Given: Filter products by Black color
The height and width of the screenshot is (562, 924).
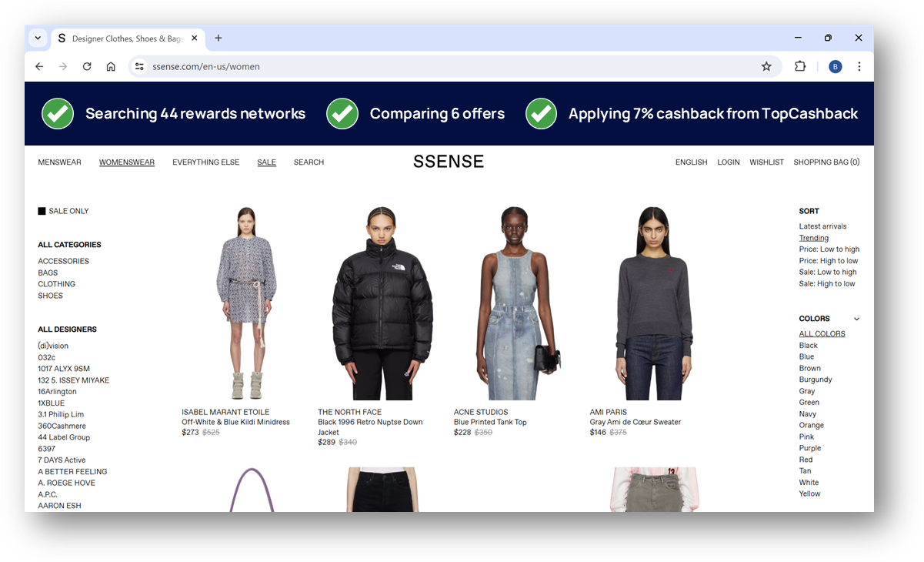Looking at the screenshot, I should tap(809, 346).
